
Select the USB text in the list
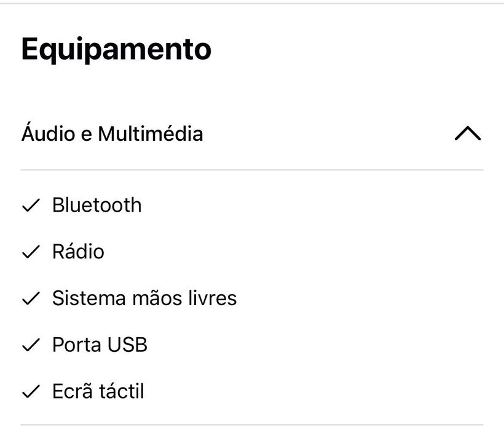pos(127,345)
